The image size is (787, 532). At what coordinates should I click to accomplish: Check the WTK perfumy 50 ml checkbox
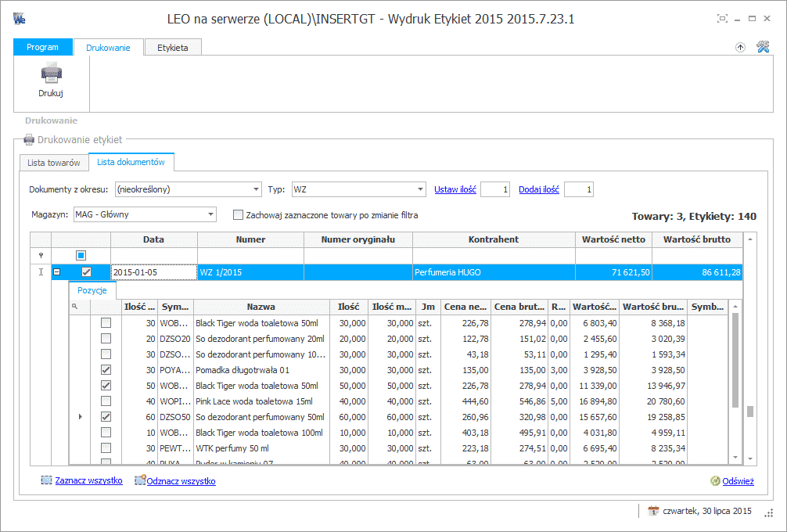coord(106,448)
